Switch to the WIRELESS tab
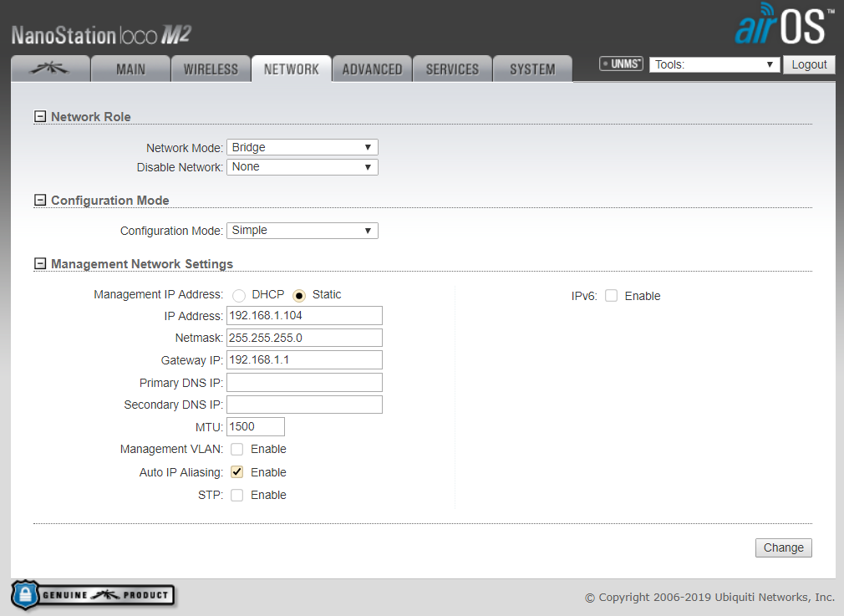The width and height of the screenshot is (844, 616). click(x=211, y=69)
